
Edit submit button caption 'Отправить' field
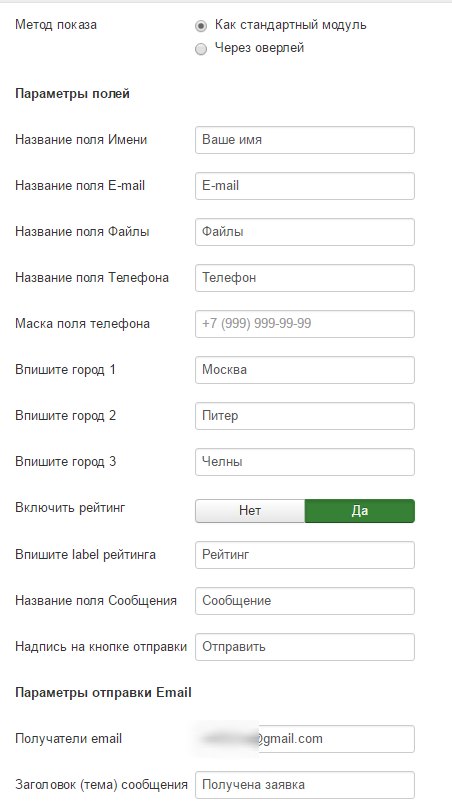pos(305,647)
